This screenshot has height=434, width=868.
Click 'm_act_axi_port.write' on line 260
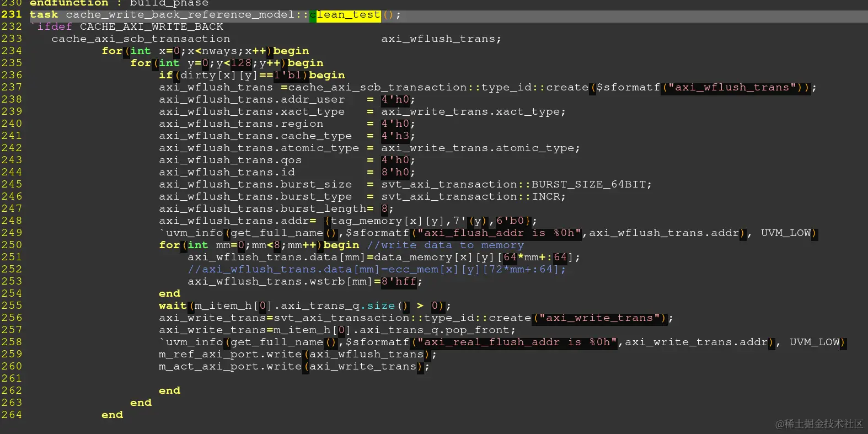click(231, 366)
